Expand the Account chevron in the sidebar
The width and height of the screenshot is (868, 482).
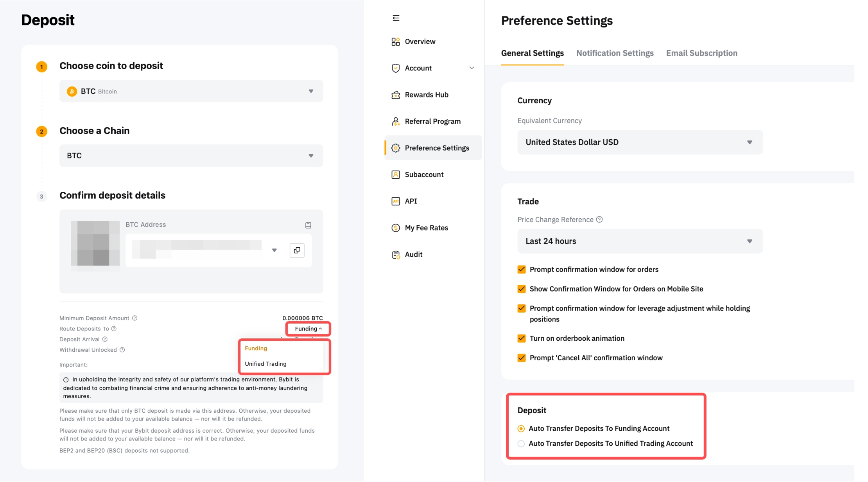pyautogui.click(x=472, y=68)
